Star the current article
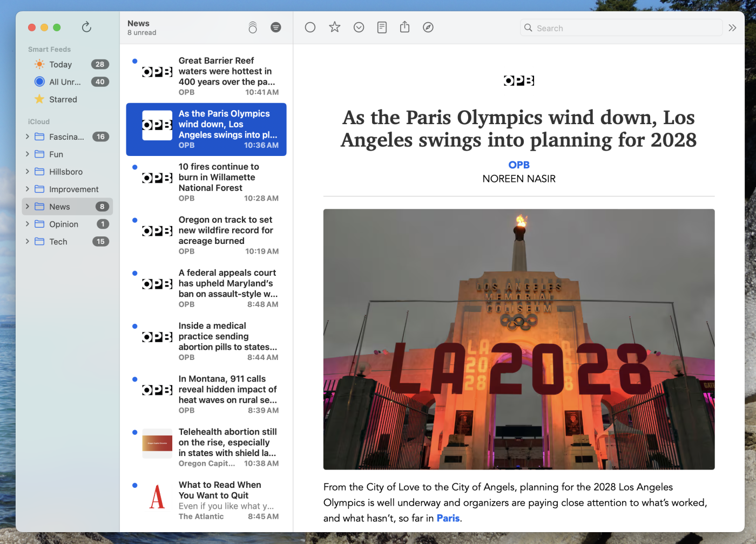 point(335,27)
